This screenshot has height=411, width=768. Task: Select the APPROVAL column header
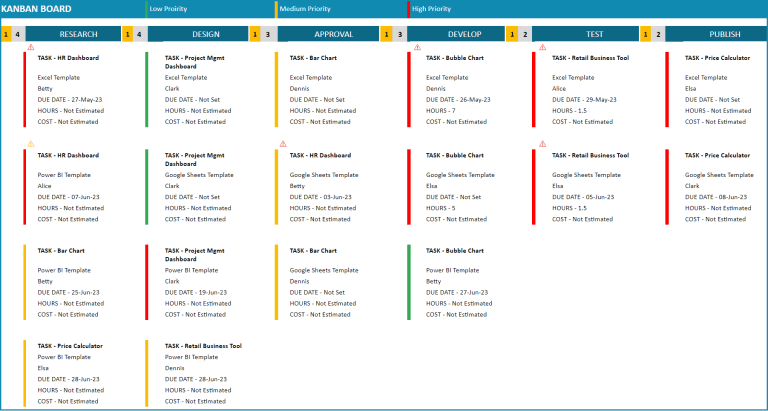point(333,34)
